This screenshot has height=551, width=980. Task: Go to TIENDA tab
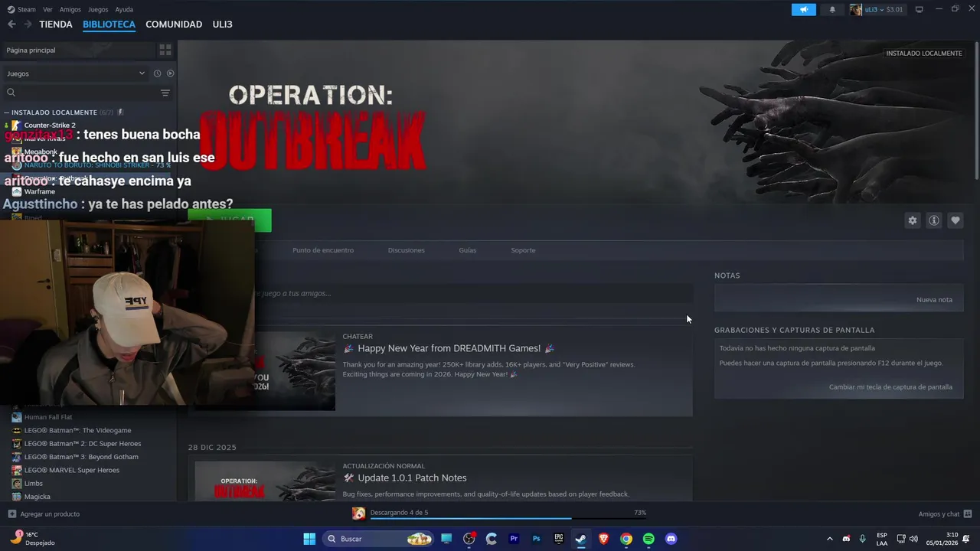(x=56, y=24)
